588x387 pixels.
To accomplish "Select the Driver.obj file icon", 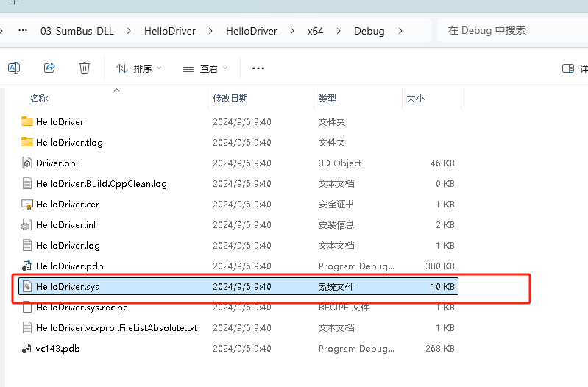I will pyautogui.click(x=27, y=163).
